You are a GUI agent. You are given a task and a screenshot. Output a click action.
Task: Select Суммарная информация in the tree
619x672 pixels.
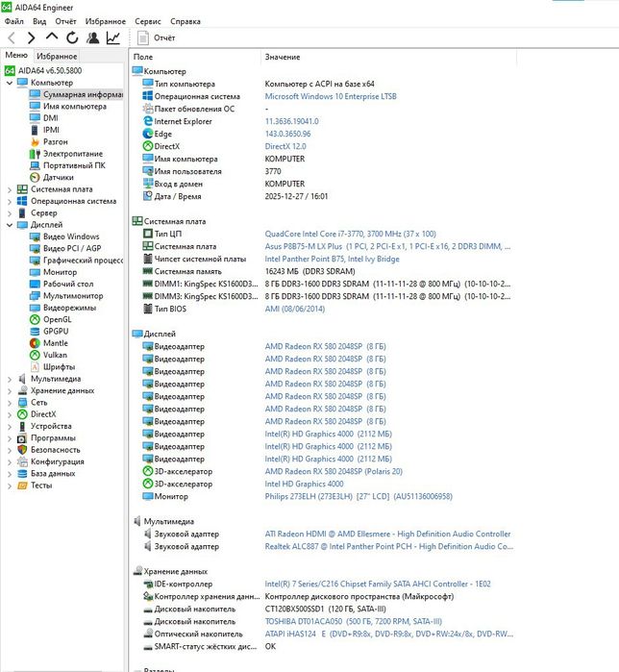coord(76,94)
